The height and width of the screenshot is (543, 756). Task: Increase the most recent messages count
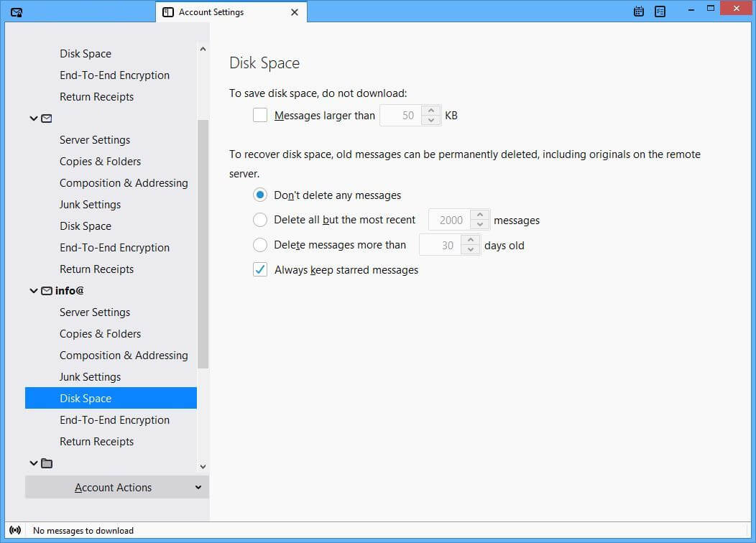coord(480,215)
